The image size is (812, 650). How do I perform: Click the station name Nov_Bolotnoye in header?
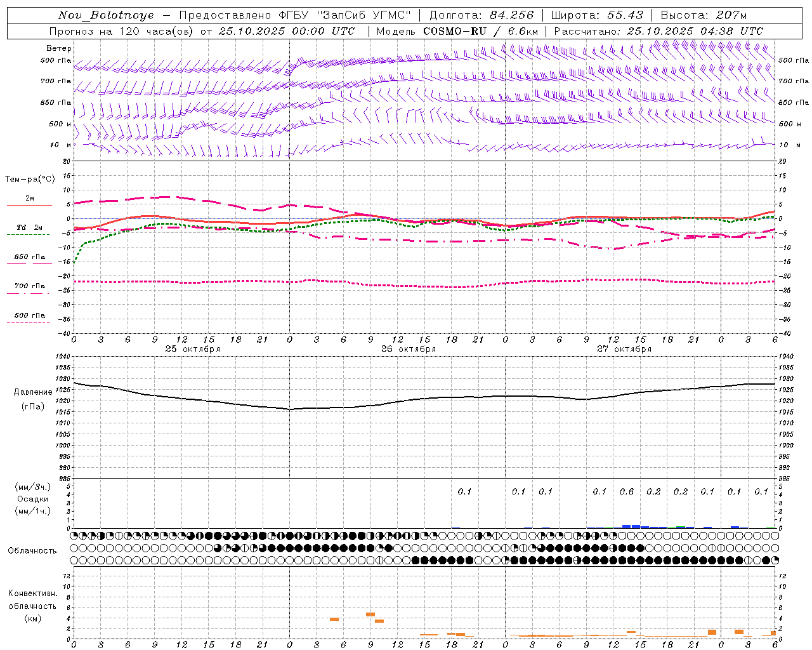pyautogui.click(x=106, y=15)
